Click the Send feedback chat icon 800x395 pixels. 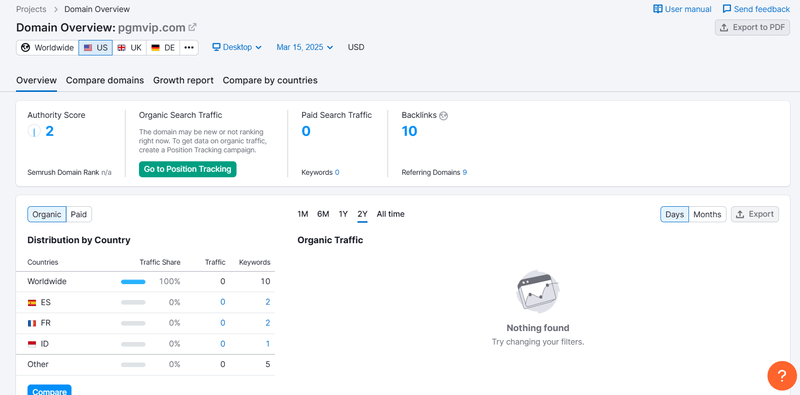(727, 9)
